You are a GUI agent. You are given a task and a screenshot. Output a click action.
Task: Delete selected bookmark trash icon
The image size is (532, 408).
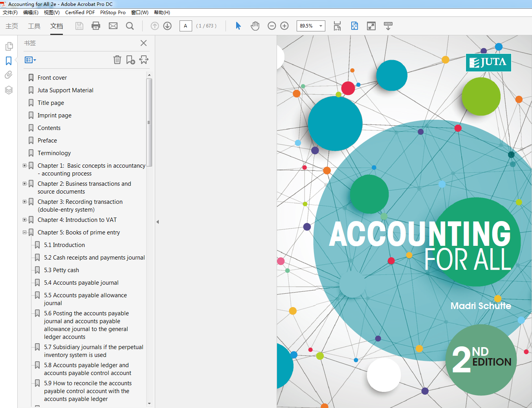tap(117, 60)
